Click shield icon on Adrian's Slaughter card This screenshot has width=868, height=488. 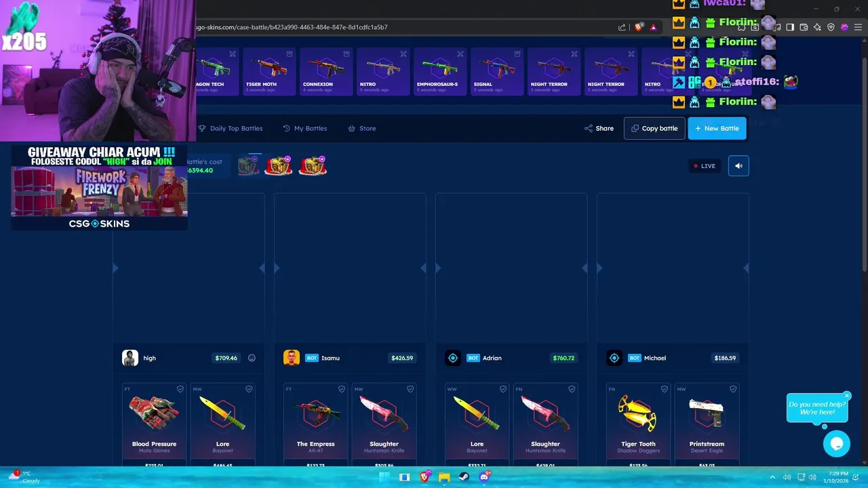(572, 389)
